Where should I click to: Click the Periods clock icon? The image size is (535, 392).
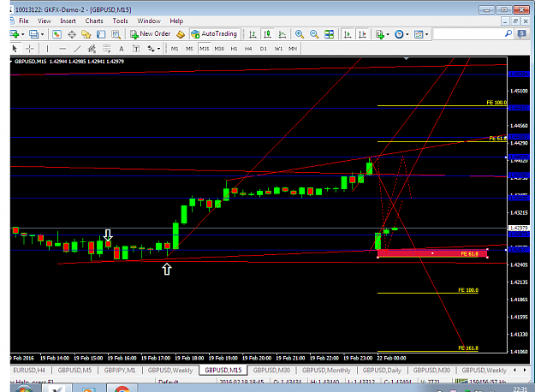click(x=399, y=34)
